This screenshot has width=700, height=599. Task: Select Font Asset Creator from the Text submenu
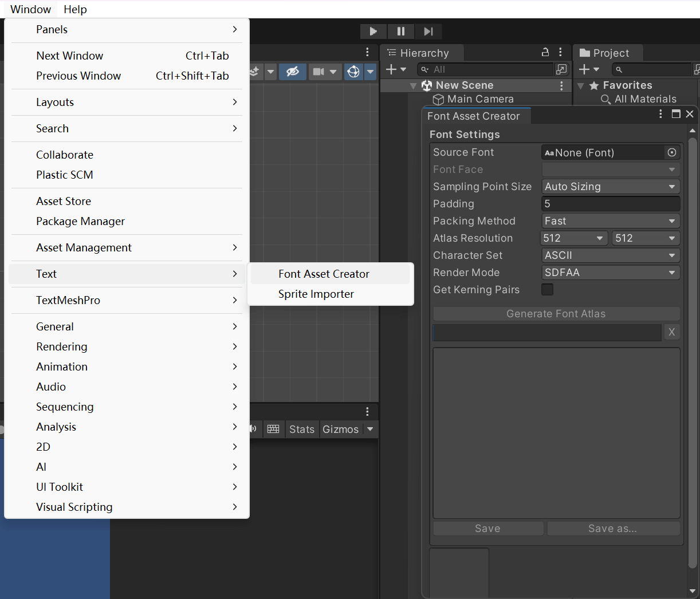tap(324, 274)
